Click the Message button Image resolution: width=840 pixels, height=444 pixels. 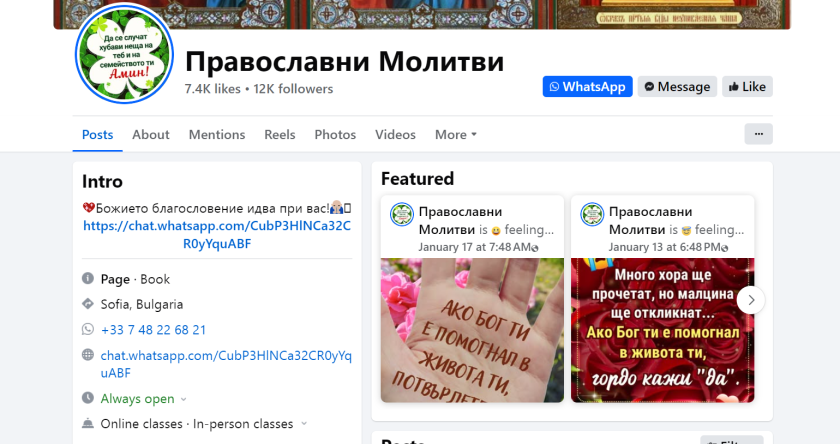tap(677, 87)
